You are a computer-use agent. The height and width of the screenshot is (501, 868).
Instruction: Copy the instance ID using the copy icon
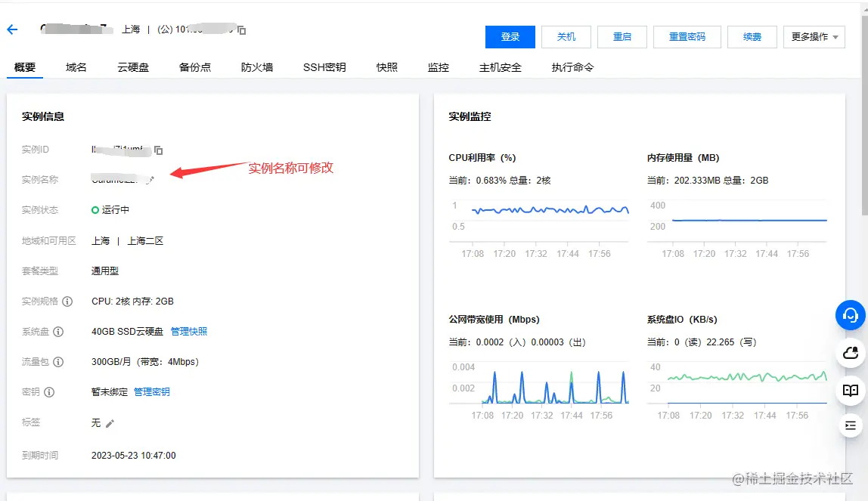tap(158, 150)
